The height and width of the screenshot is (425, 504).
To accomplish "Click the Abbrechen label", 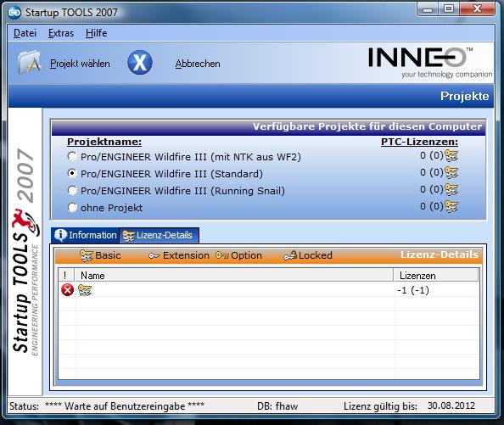I will [198, 64].
